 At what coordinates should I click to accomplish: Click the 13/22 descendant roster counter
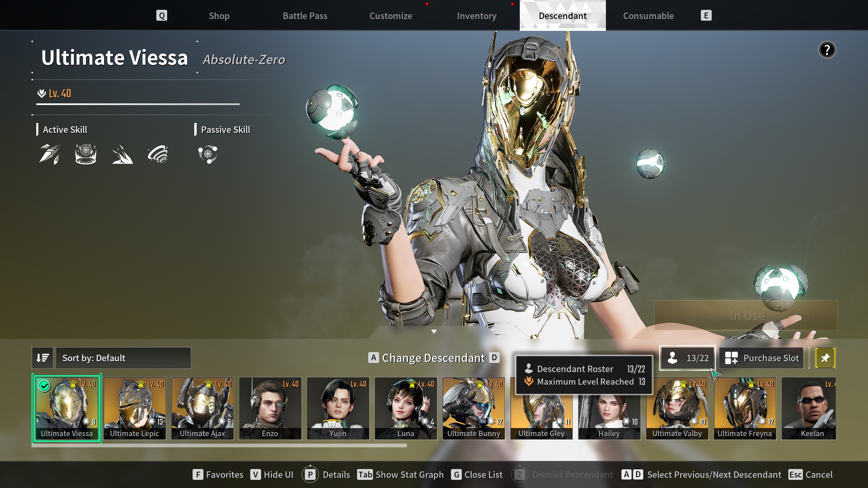click(x=688, y=358)
